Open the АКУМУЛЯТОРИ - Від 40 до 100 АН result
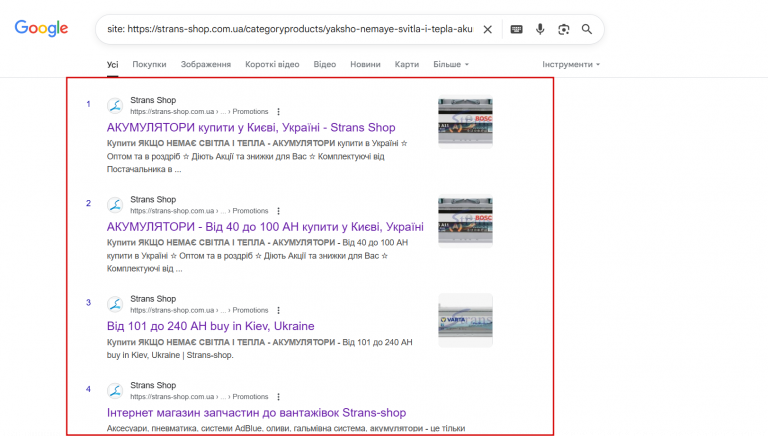Screen dimensions: 768x436 pyautogui.click(x=265, y=227)
